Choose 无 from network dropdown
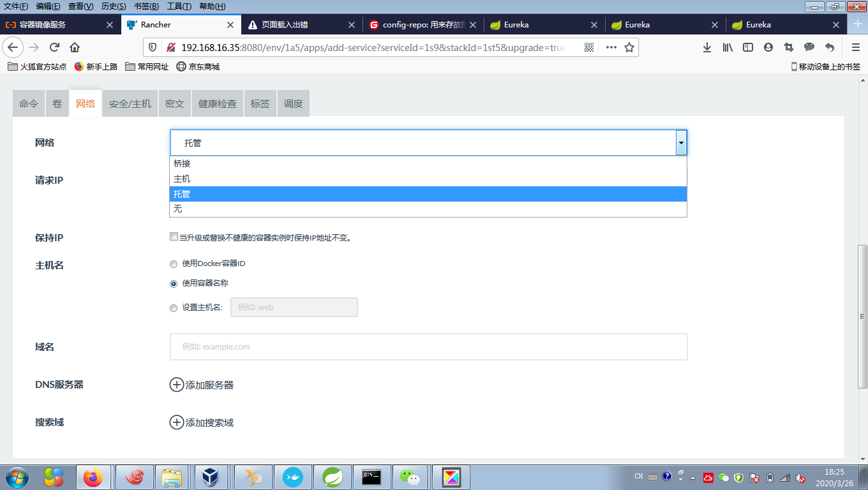The height and width of the screenshot is (490, 868). click(428, 209)
